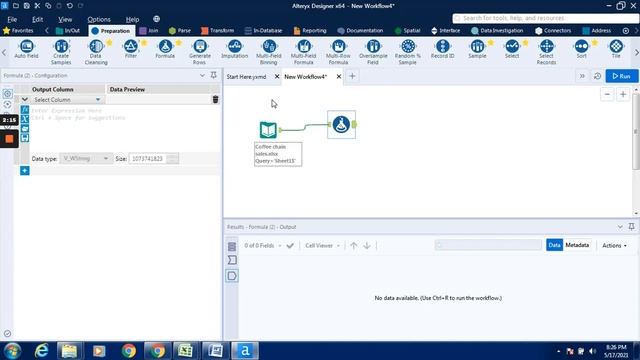This screenshot has height=360, width=640.
Task: Collapse the expression with chevron
Action: pos(24,99)
